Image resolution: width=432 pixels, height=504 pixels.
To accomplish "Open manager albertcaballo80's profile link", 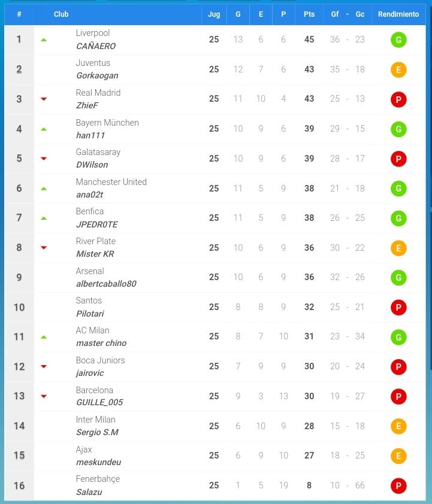I will click(x=106, y=284).
